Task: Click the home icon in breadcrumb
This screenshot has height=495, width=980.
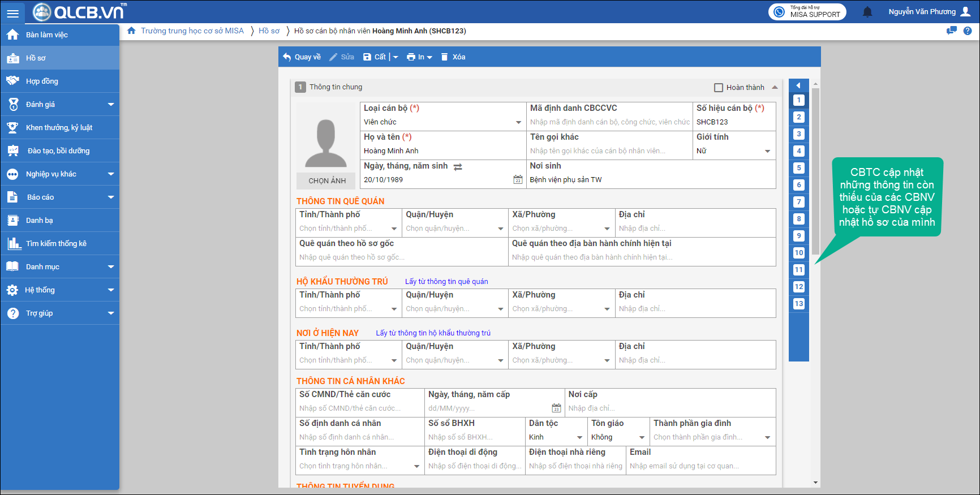Action: point(131,31)
